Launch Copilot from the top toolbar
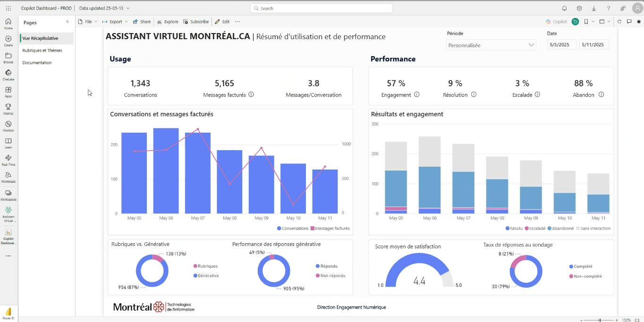 556,21
